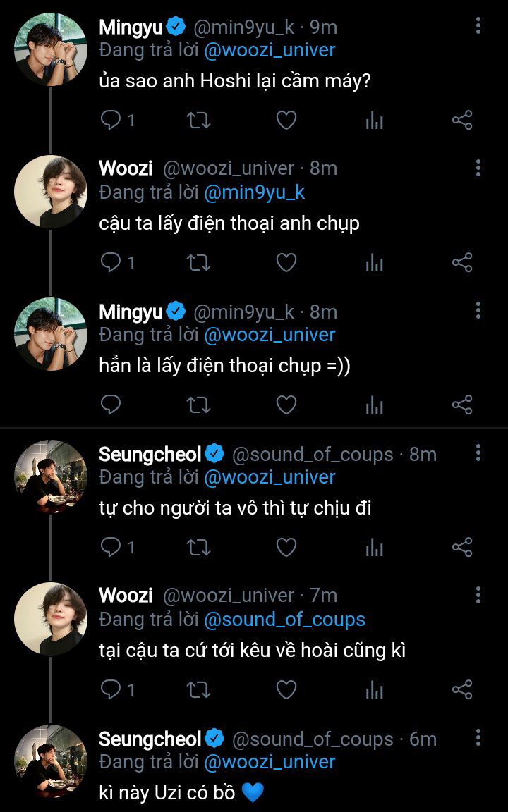Open @sound_of_coups mention link in Woozi's reply
Viewport: 508px width, 812px height.
[284, 620]
